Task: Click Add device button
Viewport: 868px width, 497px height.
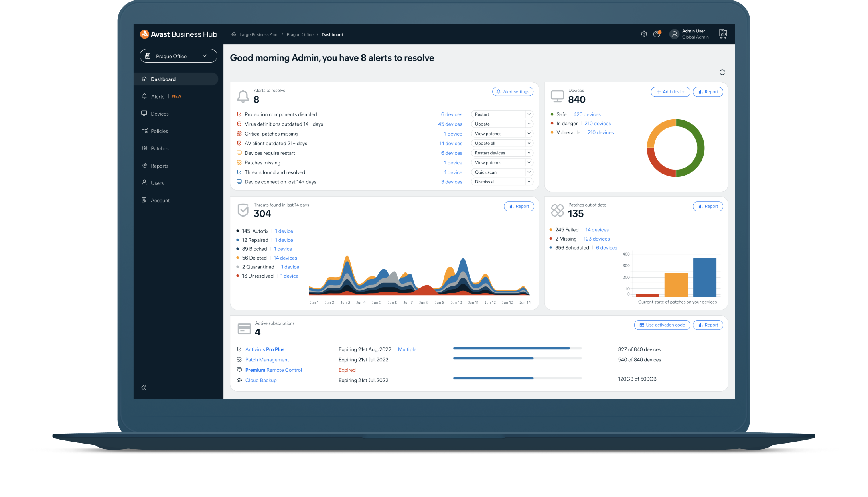Action: (669, 92)
